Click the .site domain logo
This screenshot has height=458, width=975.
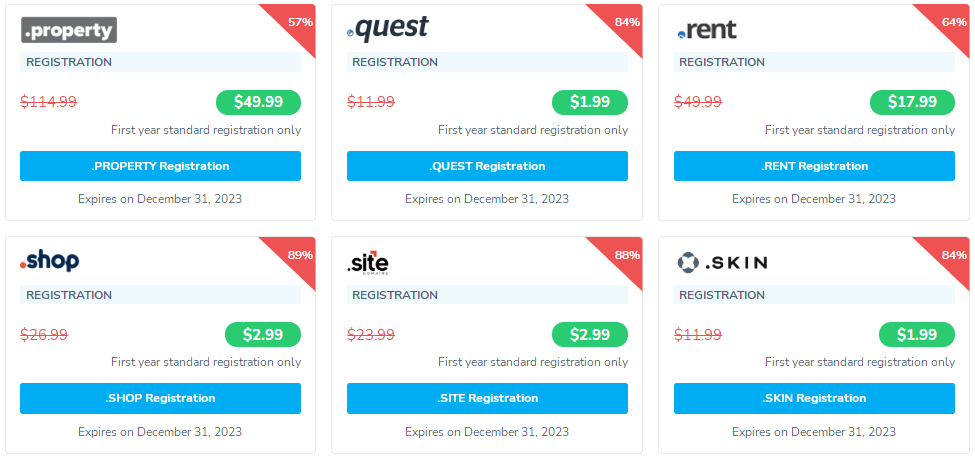(368, 263)
